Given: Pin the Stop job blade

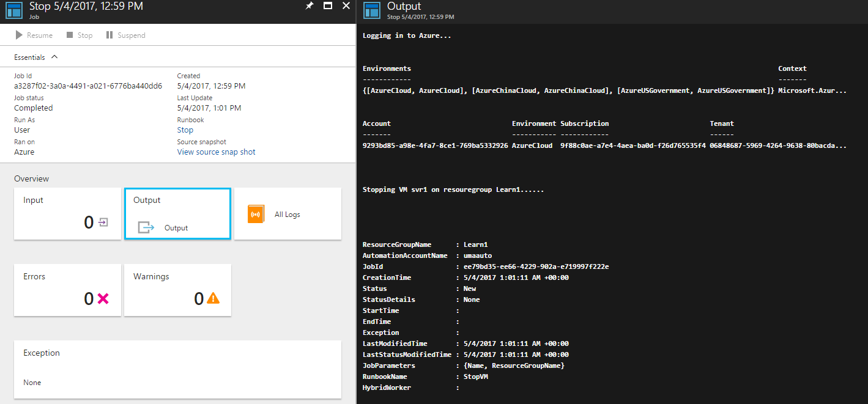Looking at the screenshot, I should point(310,6).
